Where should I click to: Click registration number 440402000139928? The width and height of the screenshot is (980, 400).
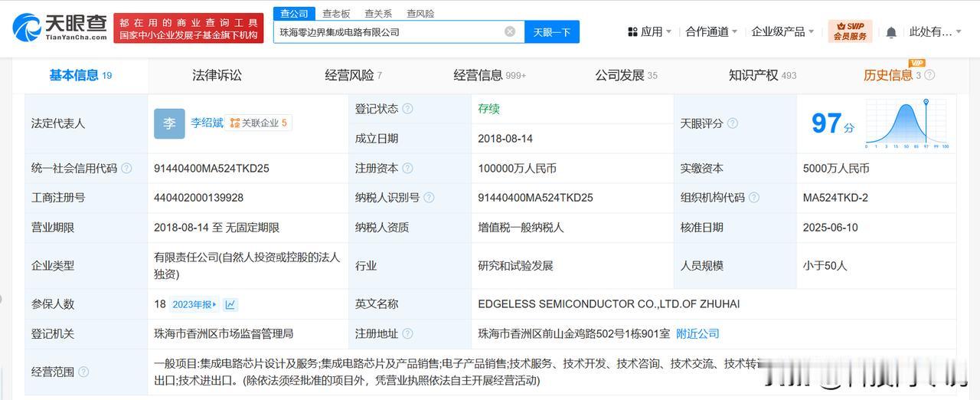[x=198, y=198]
